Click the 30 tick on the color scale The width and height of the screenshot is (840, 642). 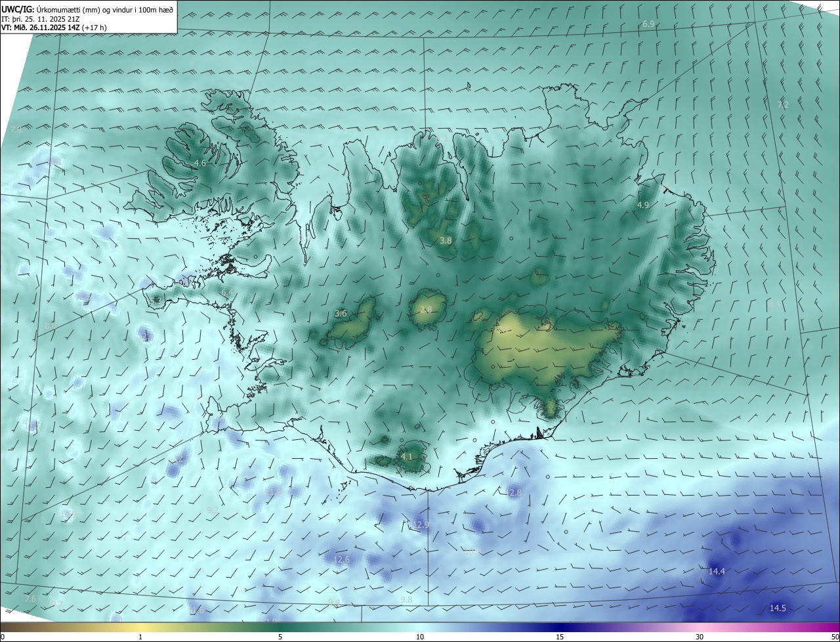coord(700,637)
